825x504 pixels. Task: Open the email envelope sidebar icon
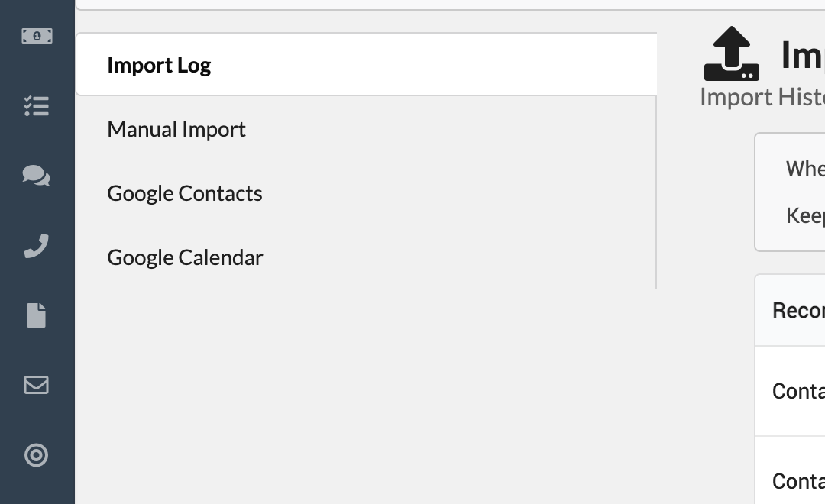pyautogui.click(x=37, y=385)
